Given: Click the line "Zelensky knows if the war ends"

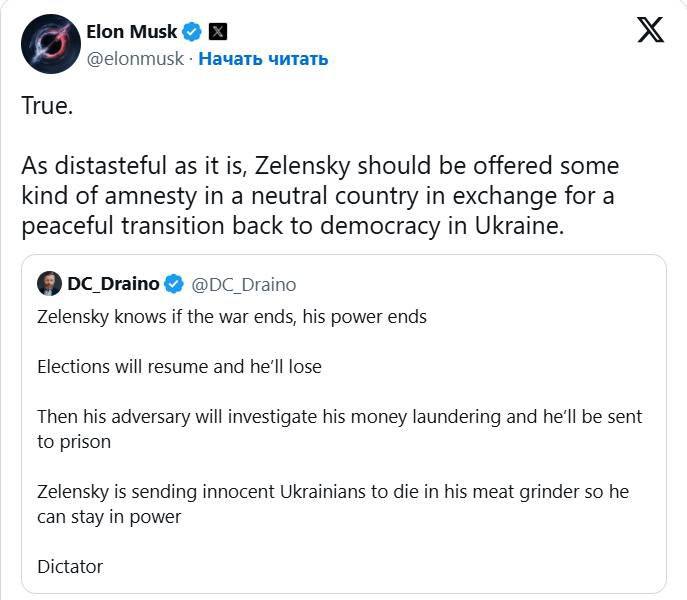Looking at the screenshot, I should (232, 317).
